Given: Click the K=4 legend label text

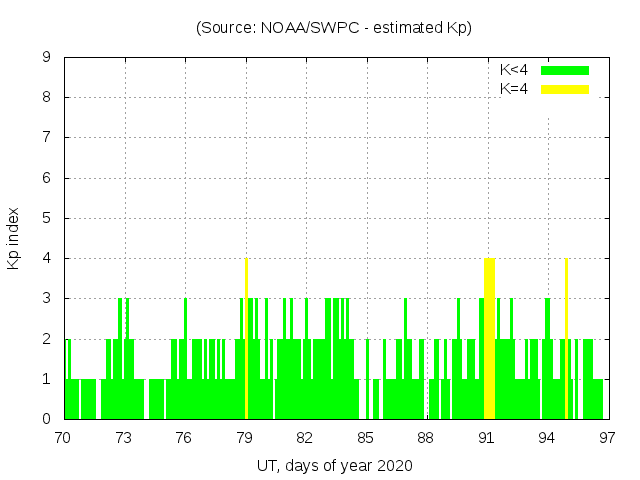Looking at the screenshot, I should [x=514, y=89].
